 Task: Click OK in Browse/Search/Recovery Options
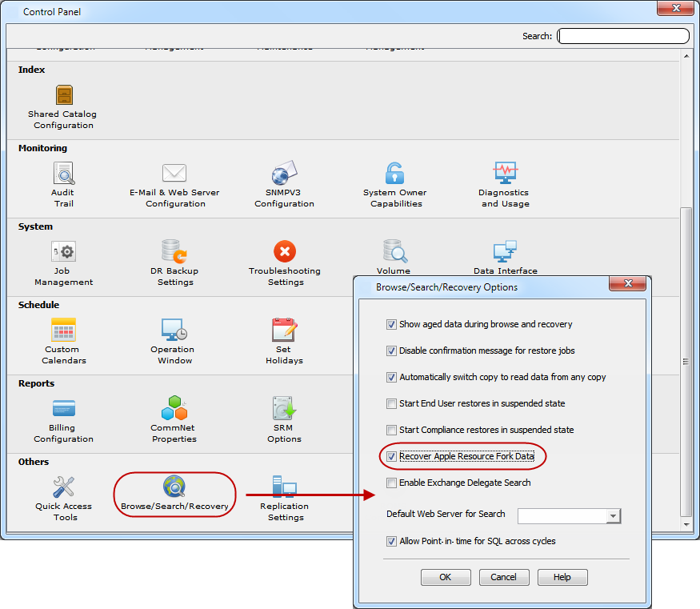(446, 577)
